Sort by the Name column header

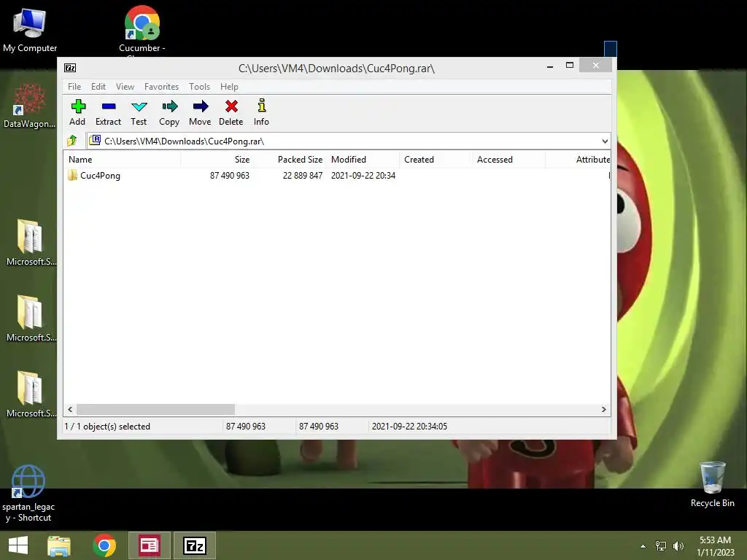tap(122, 160)
